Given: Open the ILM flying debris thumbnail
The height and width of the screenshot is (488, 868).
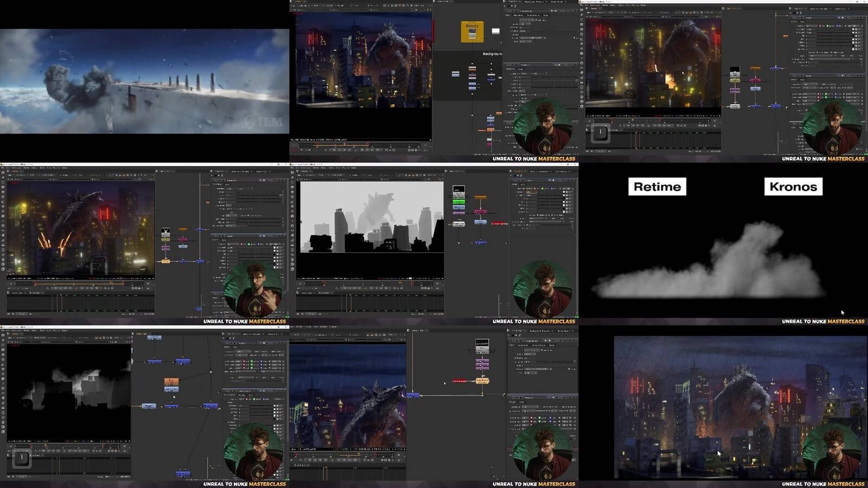Looking at the screenshot, I should (x=144, y=81).
